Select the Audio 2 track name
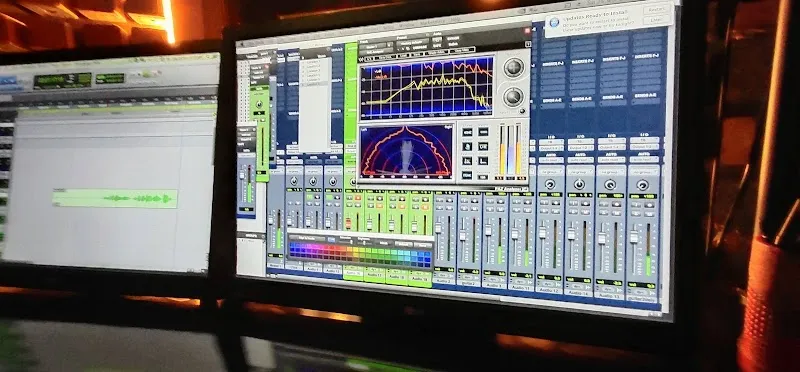This screenshot has width=800, height=372. tap(444, 281)
